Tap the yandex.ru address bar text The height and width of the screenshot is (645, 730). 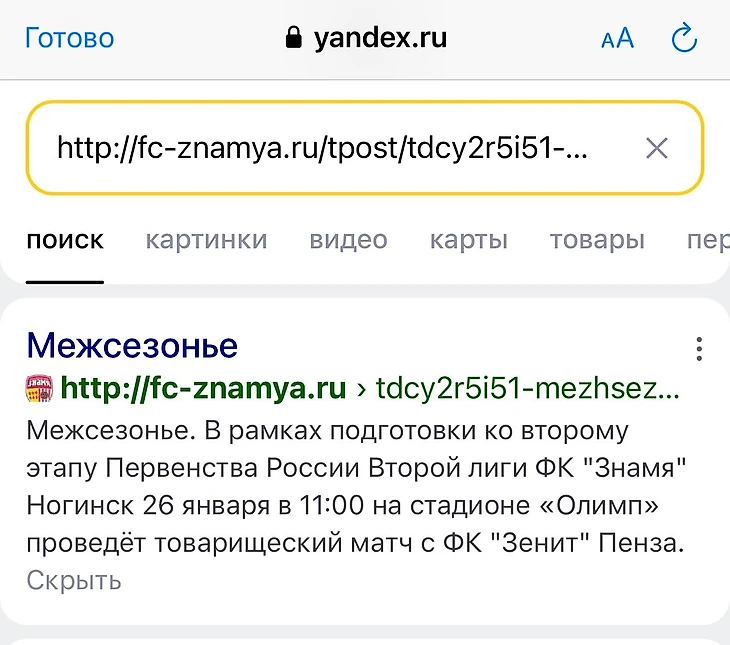pyautogui.click(x=380, y=39)
